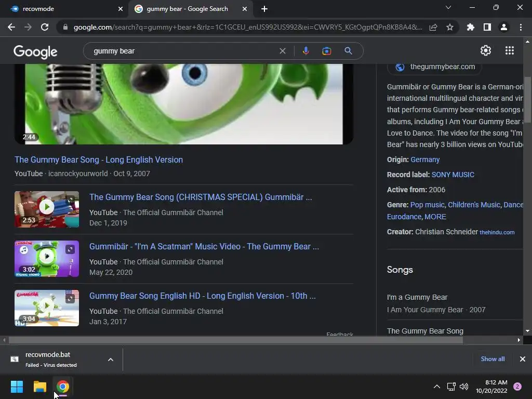Open notification center badge

[x=517, y=387]
